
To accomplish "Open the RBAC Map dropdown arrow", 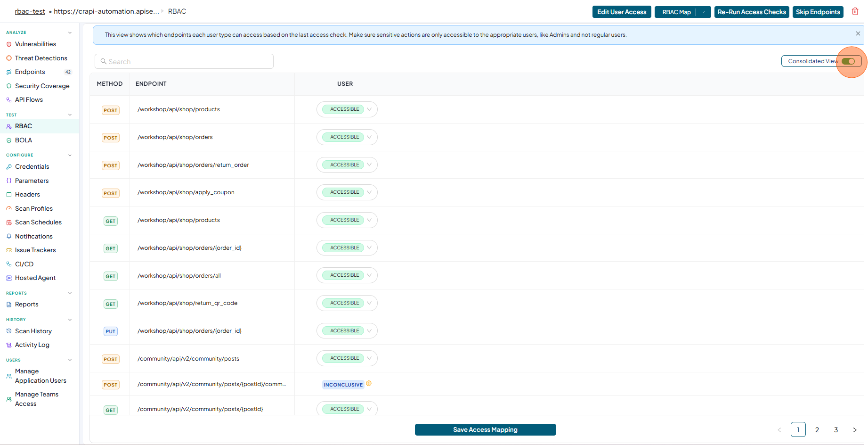I will [703, 12].
